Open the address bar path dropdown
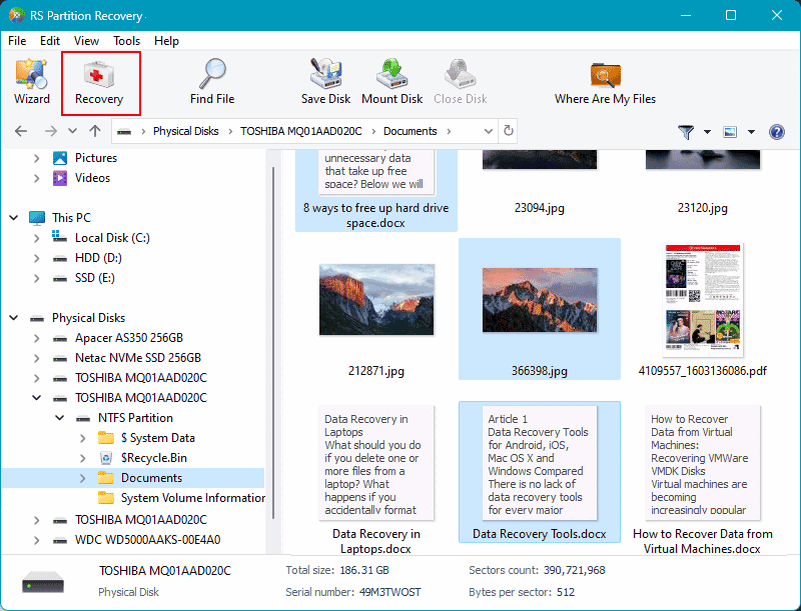Viewport: 801px width, 611px height. pyautogui.click(x=488, y=131)
